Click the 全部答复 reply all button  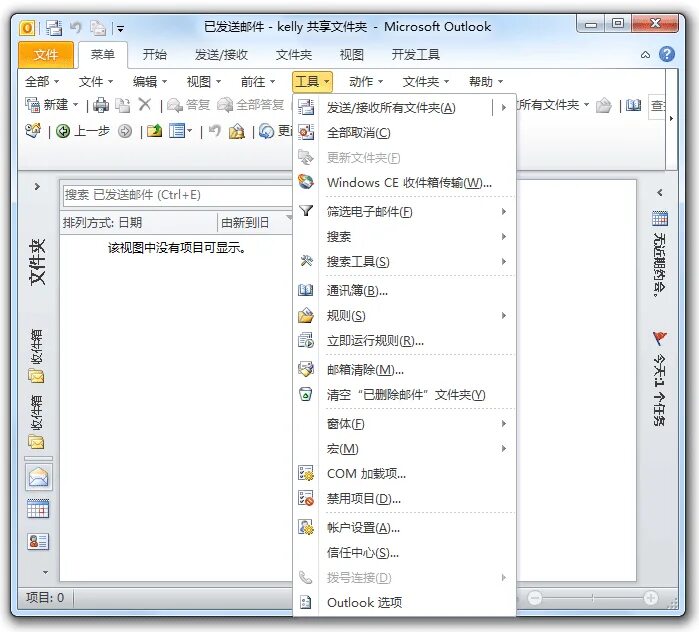pos(251,105)
